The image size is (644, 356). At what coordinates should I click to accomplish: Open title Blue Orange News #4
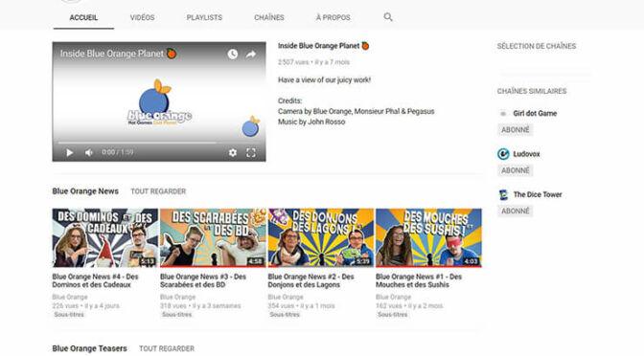tap(95, 280)
